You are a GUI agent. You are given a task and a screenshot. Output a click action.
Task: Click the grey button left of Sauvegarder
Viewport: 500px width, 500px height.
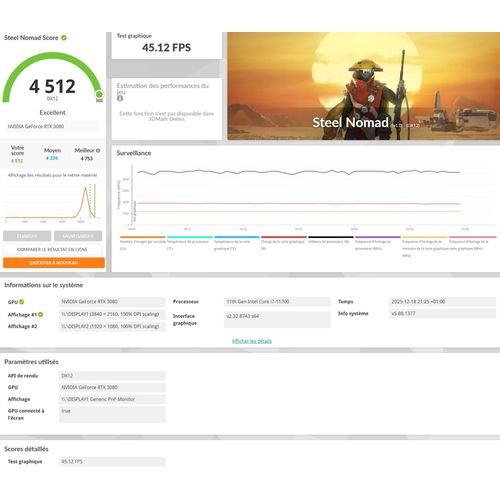(x=27, y=236)
